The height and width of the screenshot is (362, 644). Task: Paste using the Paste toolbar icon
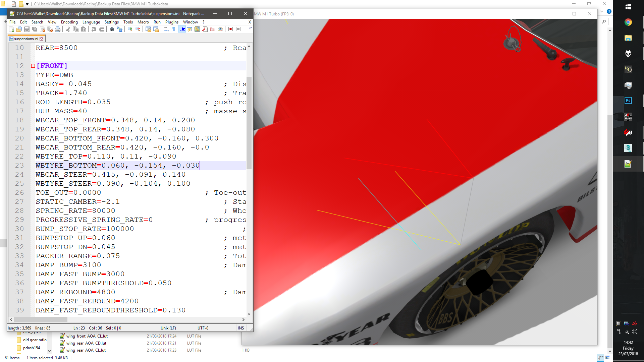[84, 29]
